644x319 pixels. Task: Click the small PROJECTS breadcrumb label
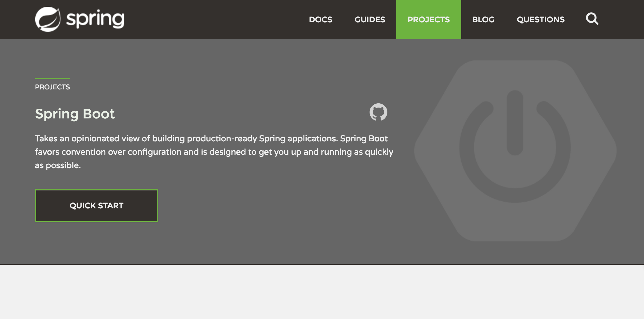click(52, 87)
